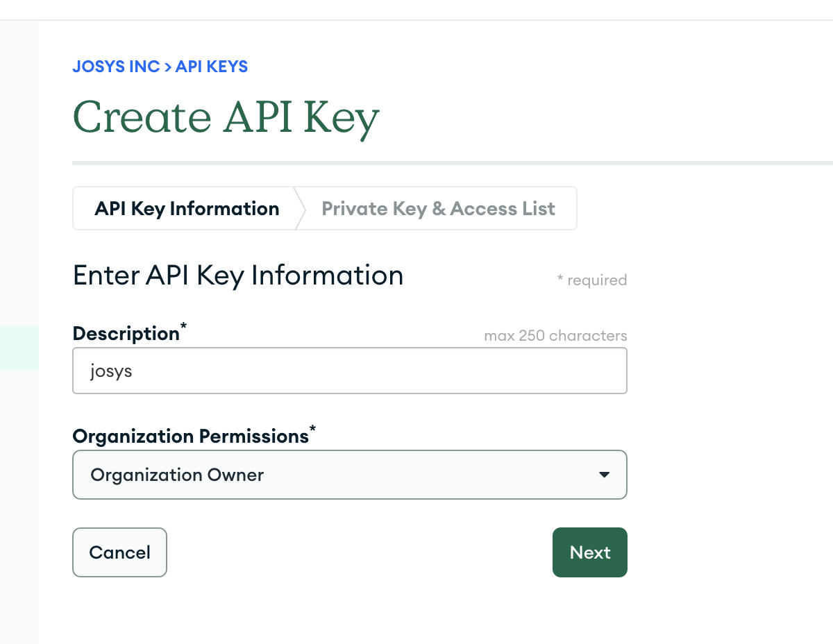The image size is (833, 644).
Task: Click the dropdown caret arrow beside Organization Owner
Action: coord(604,475)
